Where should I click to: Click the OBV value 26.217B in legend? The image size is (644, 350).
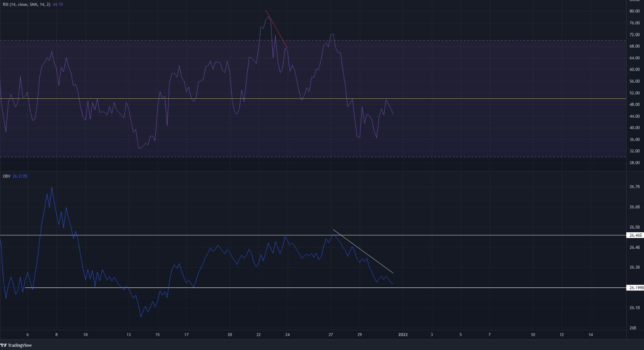pyautogui.click(x=20, y=176)
